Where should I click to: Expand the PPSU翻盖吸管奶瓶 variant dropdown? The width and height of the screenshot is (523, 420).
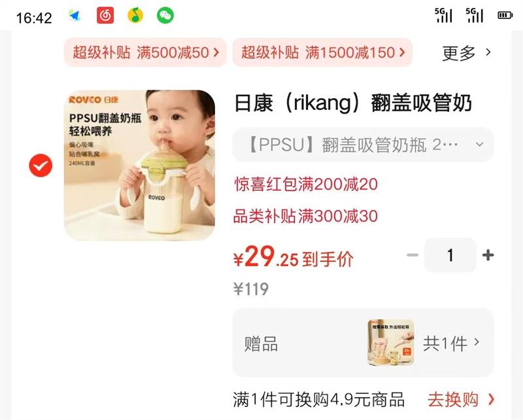[x=363, y=145]
